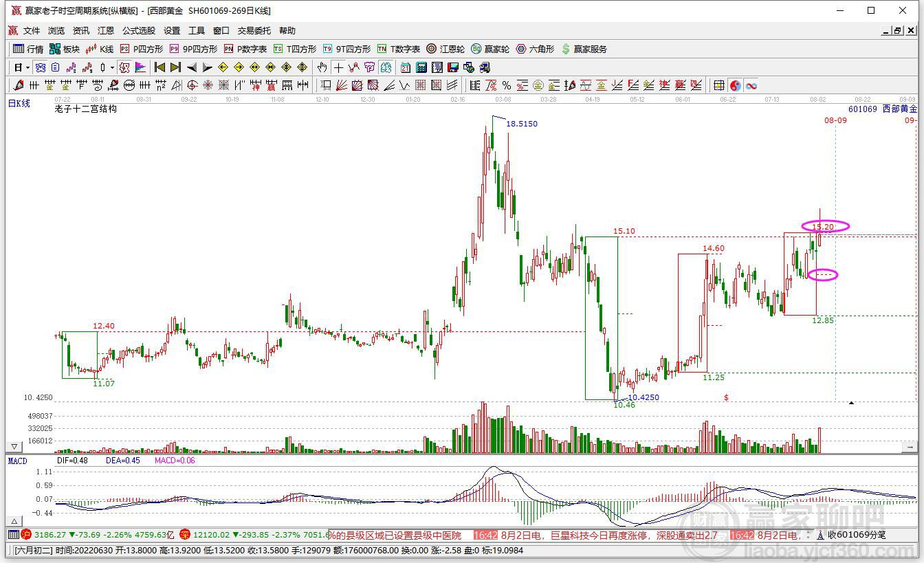Toggle the crosshair cursor tool
This screenshot has height=563, width=924.
338,67
